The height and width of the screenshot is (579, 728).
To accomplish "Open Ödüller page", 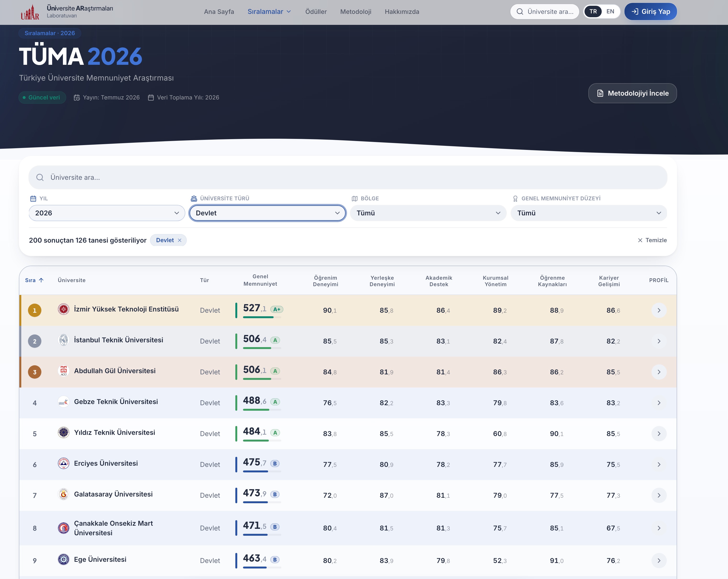I will tap(316, 12).
